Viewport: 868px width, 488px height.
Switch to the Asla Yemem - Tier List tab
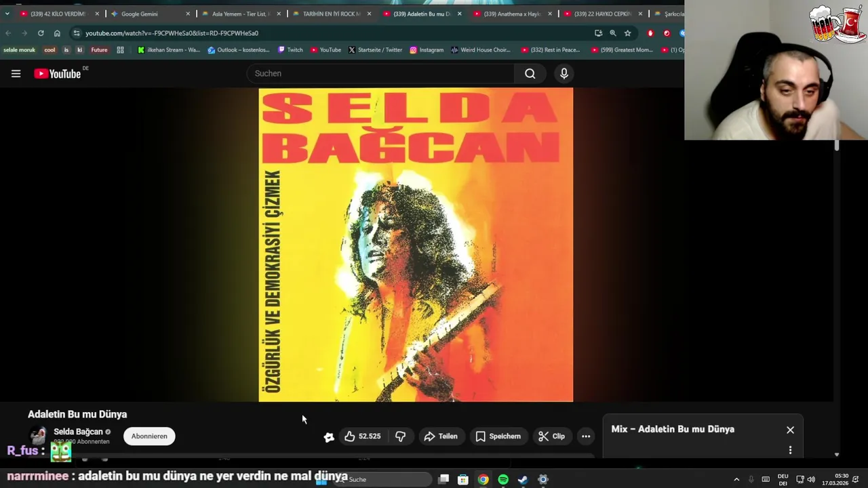(x=240, y=14)
